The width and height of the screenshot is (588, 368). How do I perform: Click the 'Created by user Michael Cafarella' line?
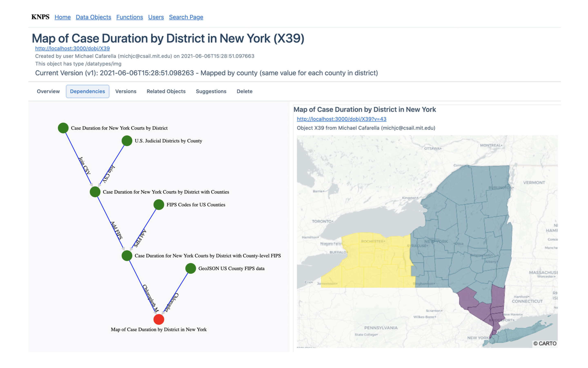[145, 56]
